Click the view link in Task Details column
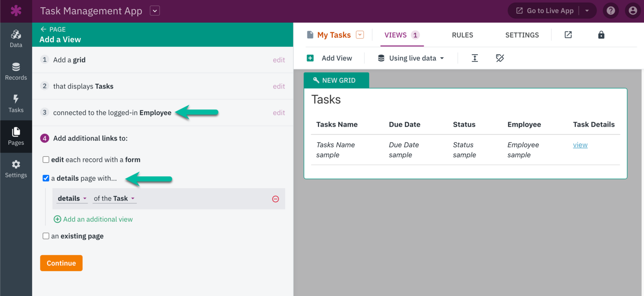Viewport: 644px width, 296px height. [580, 145]
